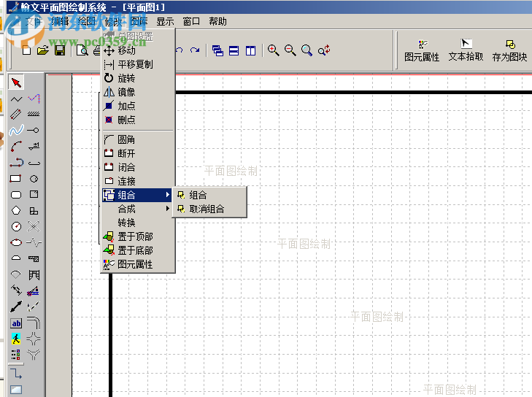Click 文本拾取 toolbar button

click(466, 50)
